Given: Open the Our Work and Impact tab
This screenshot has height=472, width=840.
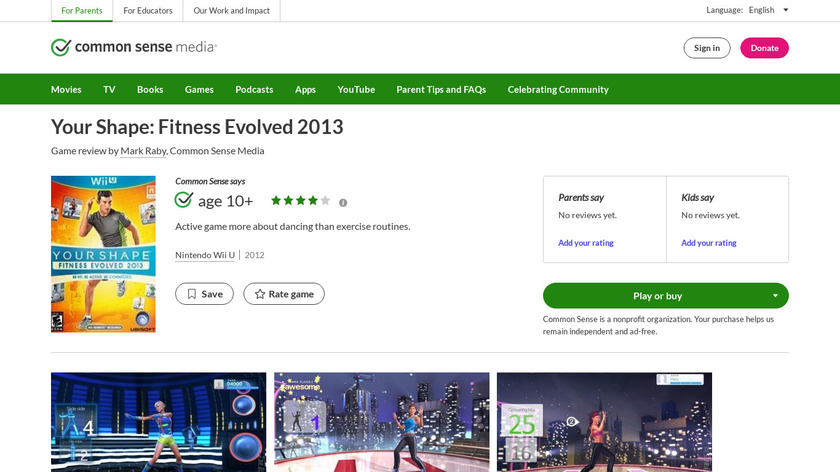Looking at the screenshot, I should [231, 11].
